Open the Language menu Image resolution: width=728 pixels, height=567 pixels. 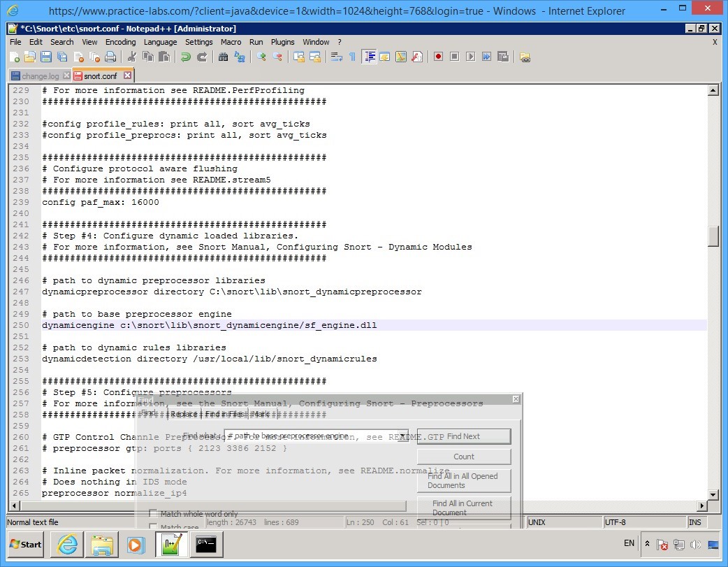pyautogui.click(x=162, y=41)
